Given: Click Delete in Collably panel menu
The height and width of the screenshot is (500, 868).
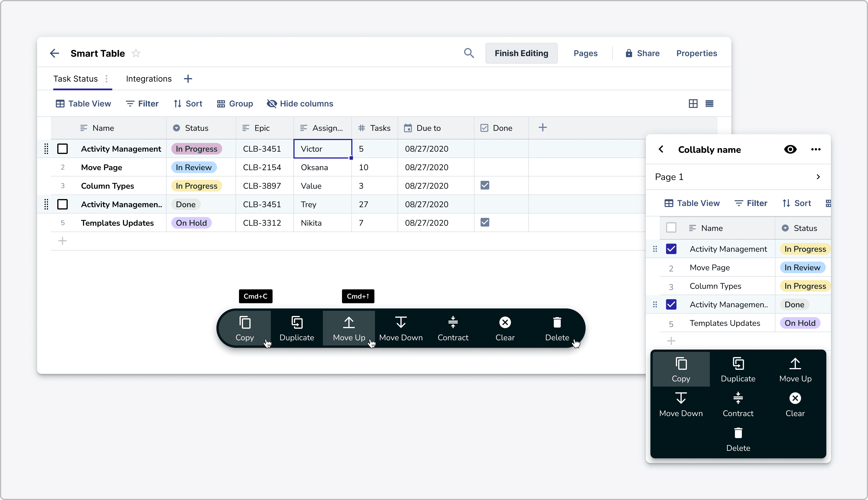Looking at the screenshot, I should point(738,439).
